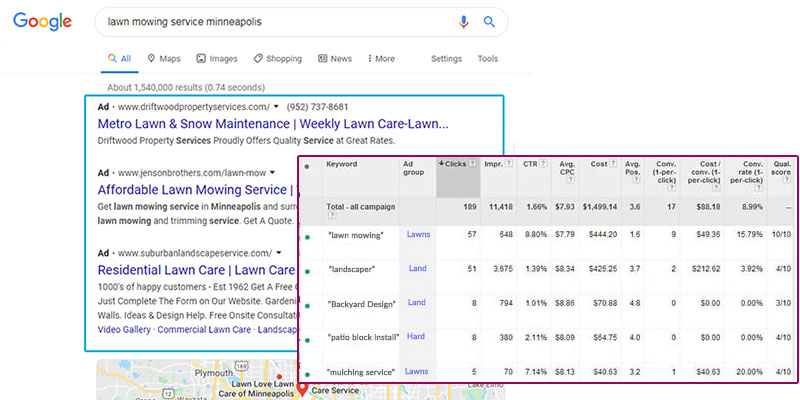800x400 pixels.
Task: Click total impressions value 11,418
Action: tap(502, 207)
